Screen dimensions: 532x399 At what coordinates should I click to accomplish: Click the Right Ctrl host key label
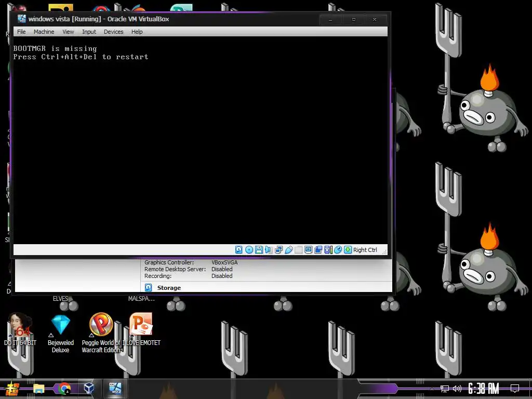pyautogui.click(x=365, y=250)
